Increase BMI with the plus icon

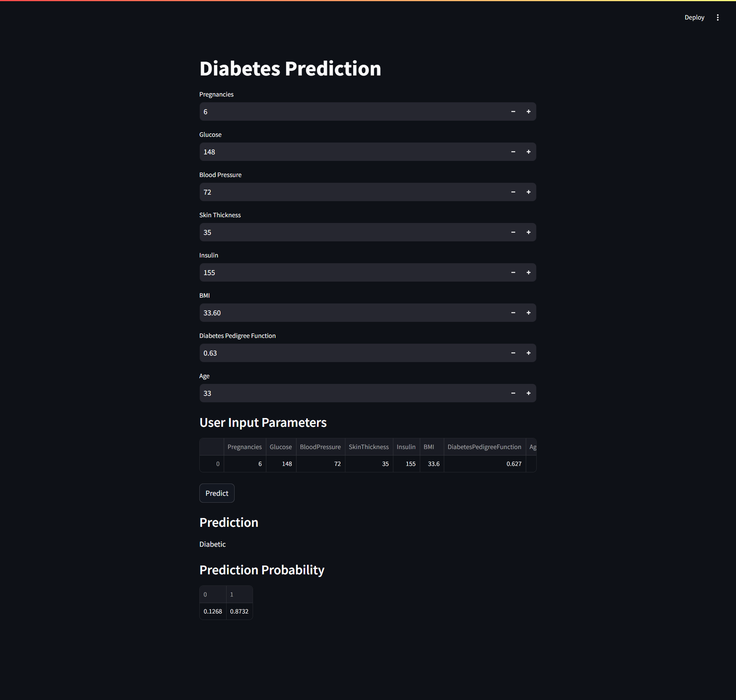tap(528, 313)
